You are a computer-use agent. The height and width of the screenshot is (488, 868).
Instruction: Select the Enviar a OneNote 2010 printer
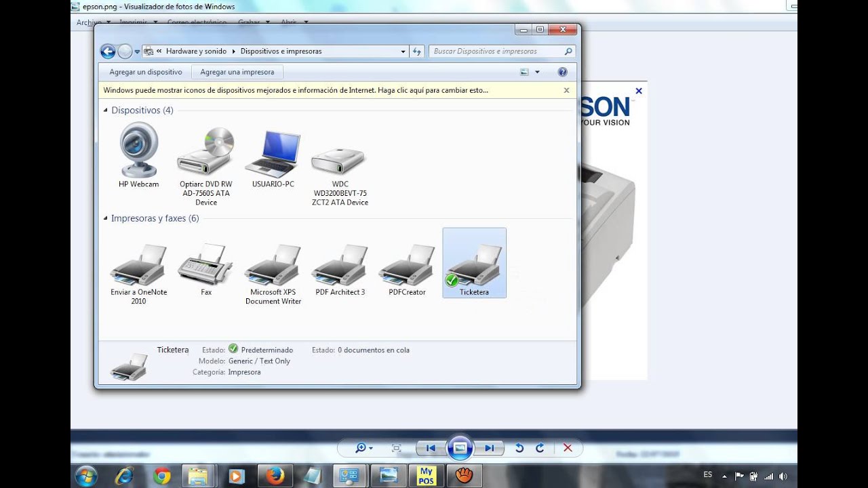(x=139, y=274)
